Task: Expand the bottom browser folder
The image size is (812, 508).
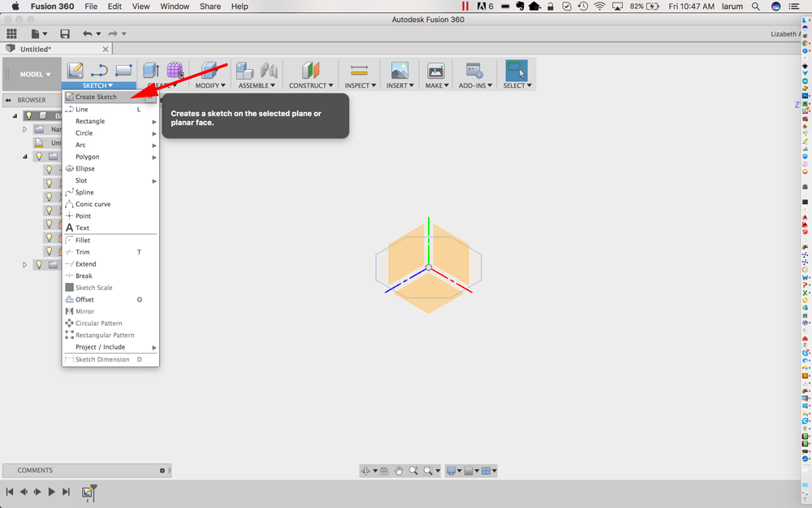Action: coord(24,264)
